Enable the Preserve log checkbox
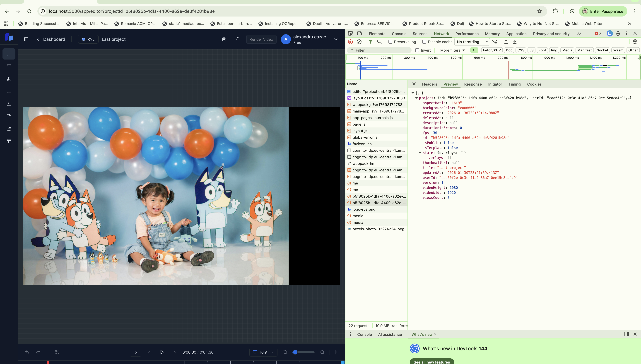The height and width of the screenshot is (364, 641). [x=390, y=42]
